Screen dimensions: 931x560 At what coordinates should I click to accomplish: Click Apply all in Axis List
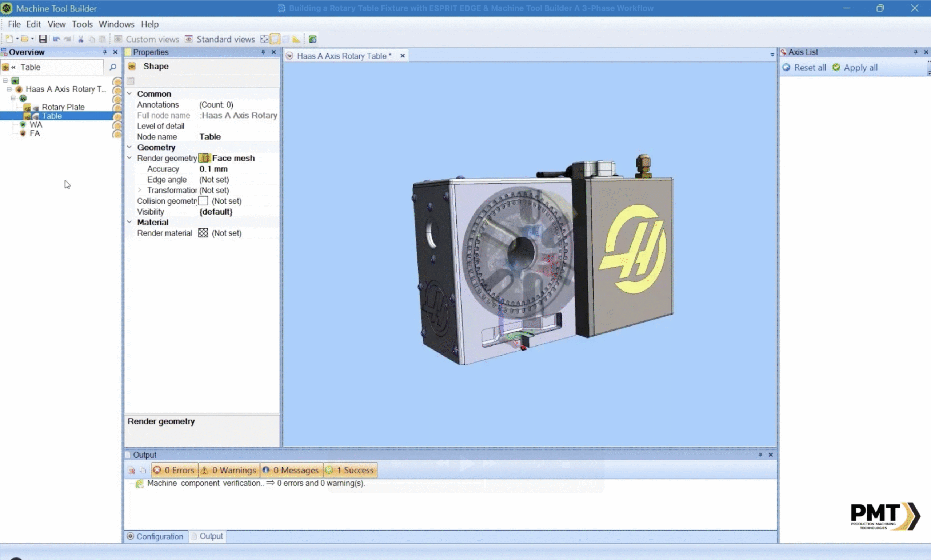pyautogui.click(x=855, y=68)
